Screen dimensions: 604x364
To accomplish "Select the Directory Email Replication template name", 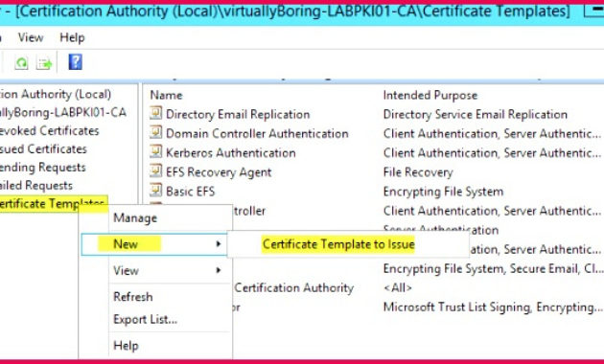I will pyautogui.click(x=238, y=114).
